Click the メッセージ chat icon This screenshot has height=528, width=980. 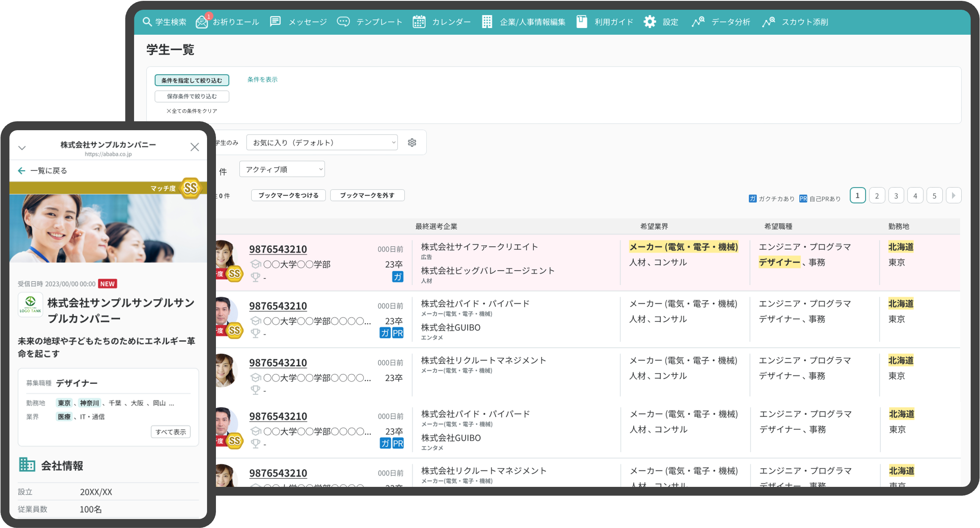tap(275, 22)
